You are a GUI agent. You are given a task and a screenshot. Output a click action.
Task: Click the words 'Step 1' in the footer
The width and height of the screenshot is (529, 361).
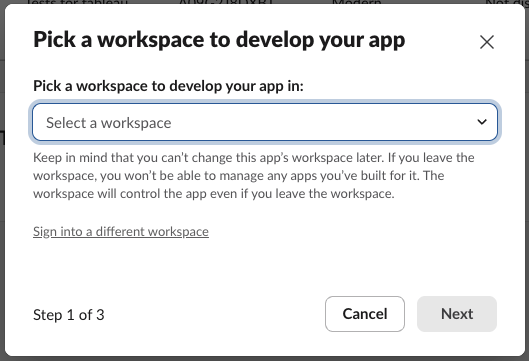click(x=53, y=315)
